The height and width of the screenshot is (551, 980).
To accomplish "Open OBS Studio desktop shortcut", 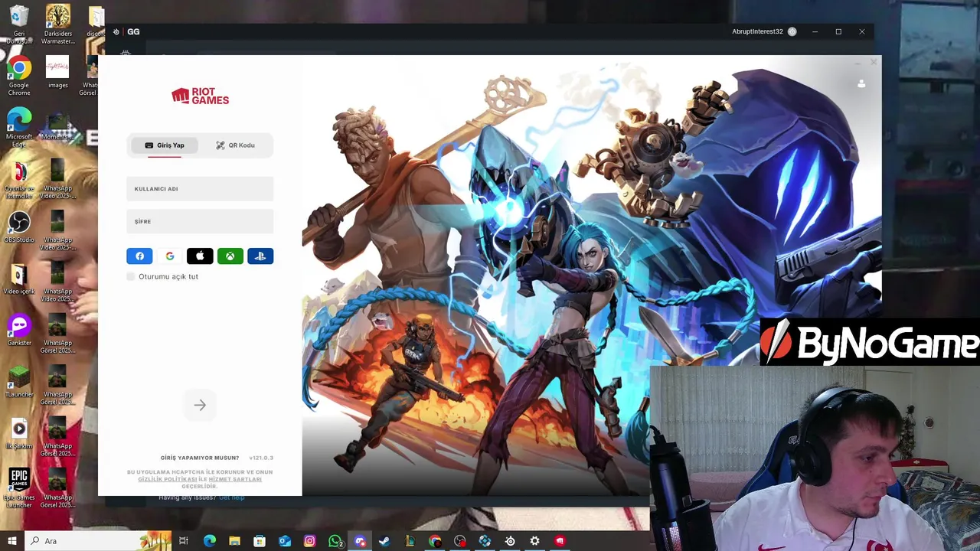I will pyautogui.click(x=19, y=227).
